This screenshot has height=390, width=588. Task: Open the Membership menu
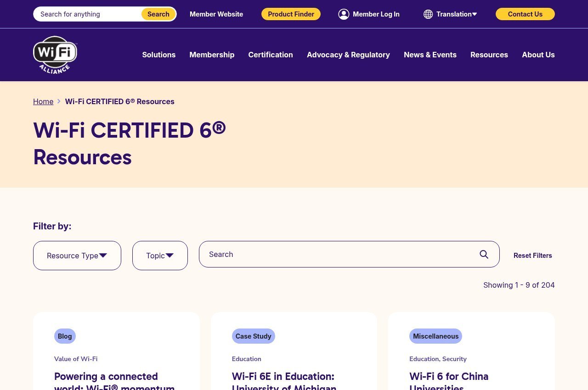[212, 55]
